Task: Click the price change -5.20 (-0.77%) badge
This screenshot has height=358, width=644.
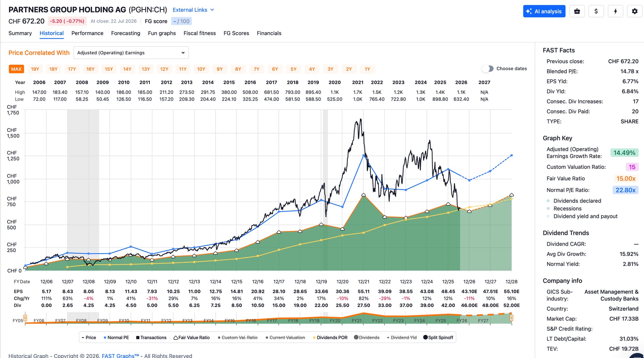Action: click(67, 21)
